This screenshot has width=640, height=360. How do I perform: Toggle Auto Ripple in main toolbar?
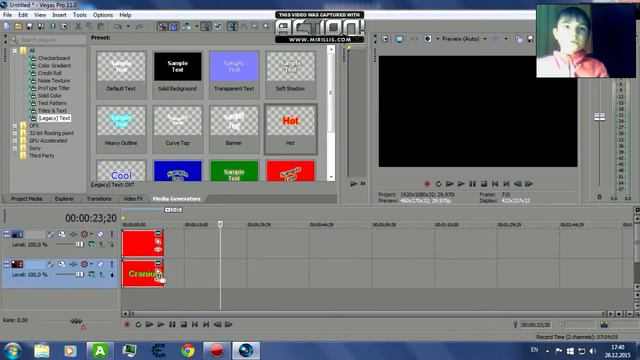(x=187, y=27)
